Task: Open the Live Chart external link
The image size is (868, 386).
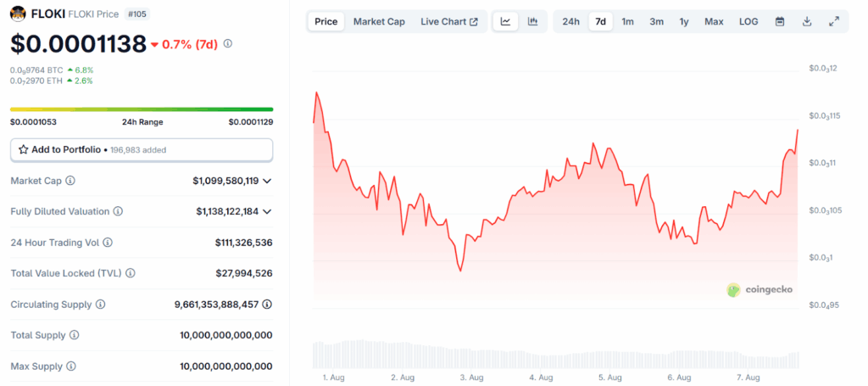Action: tap(449, 21)
